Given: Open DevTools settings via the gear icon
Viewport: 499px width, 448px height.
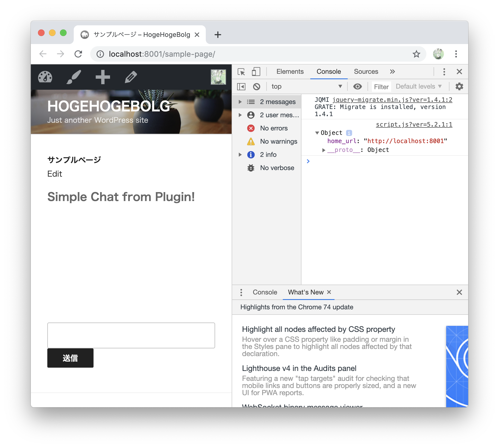Looking at the screenshot, I should (459, 86).
